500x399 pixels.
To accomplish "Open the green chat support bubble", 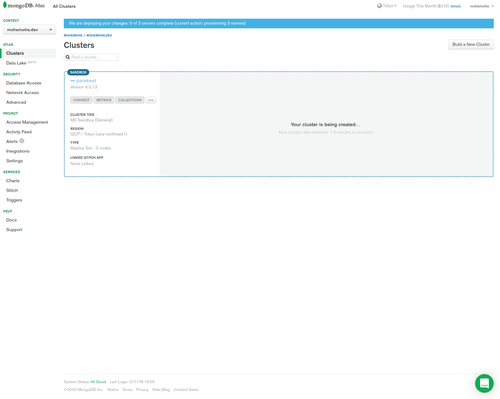I will pos(484,383).
